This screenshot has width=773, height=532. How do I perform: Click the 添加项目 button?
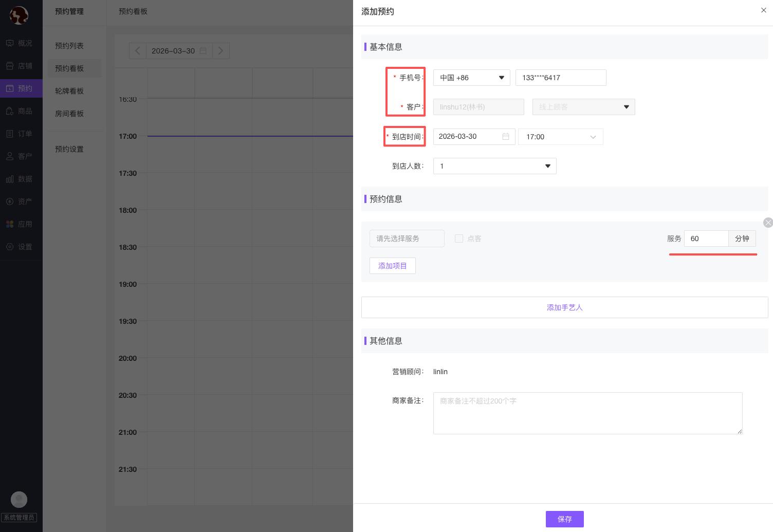[x=392, y=266]
